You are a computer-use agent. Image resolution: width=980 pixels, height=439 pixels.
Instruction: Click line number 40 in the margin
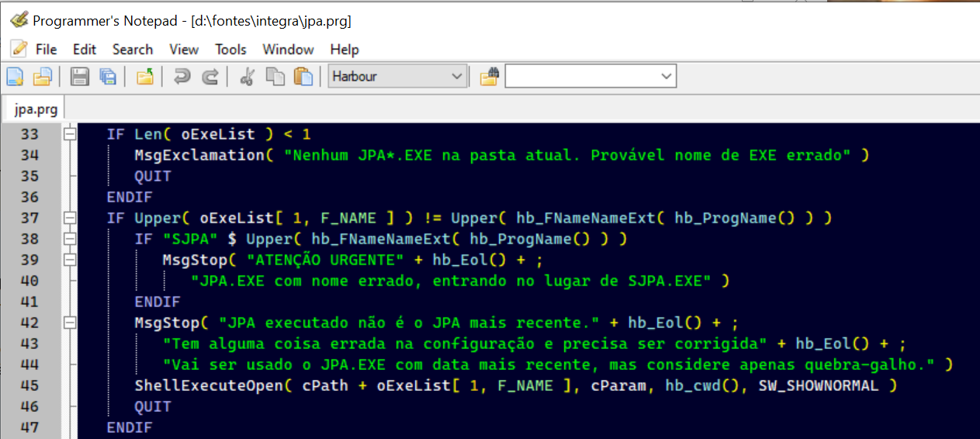tap(29, 281)
